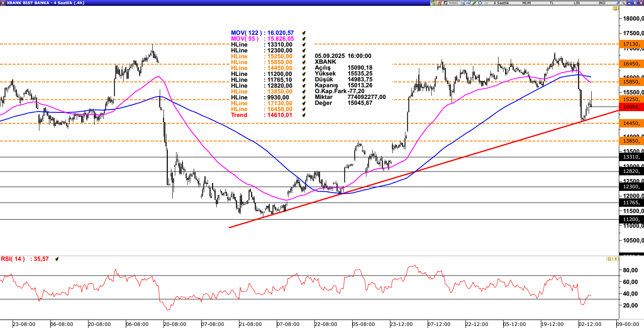The width and height of the screenshot is (644, 328).
Task: Close the RSI panel with x button
Action: pyautogui.click(x=615, y=259)
